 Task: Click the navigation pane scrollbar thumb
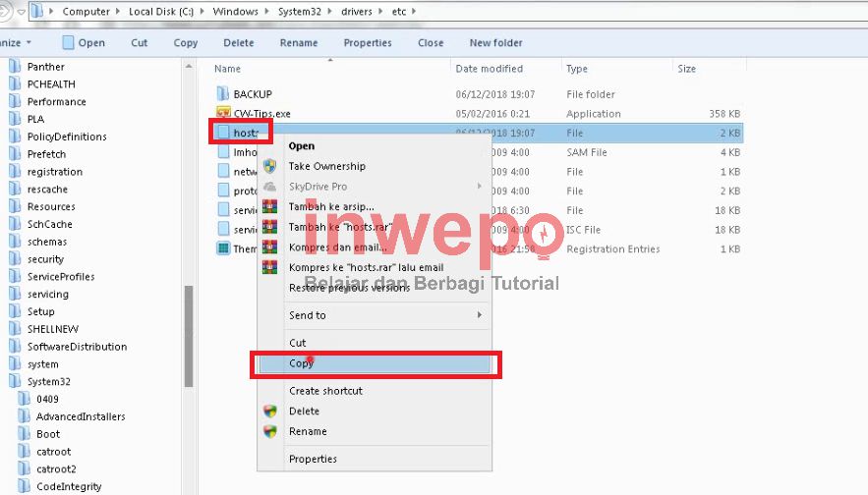pos(189,336)
